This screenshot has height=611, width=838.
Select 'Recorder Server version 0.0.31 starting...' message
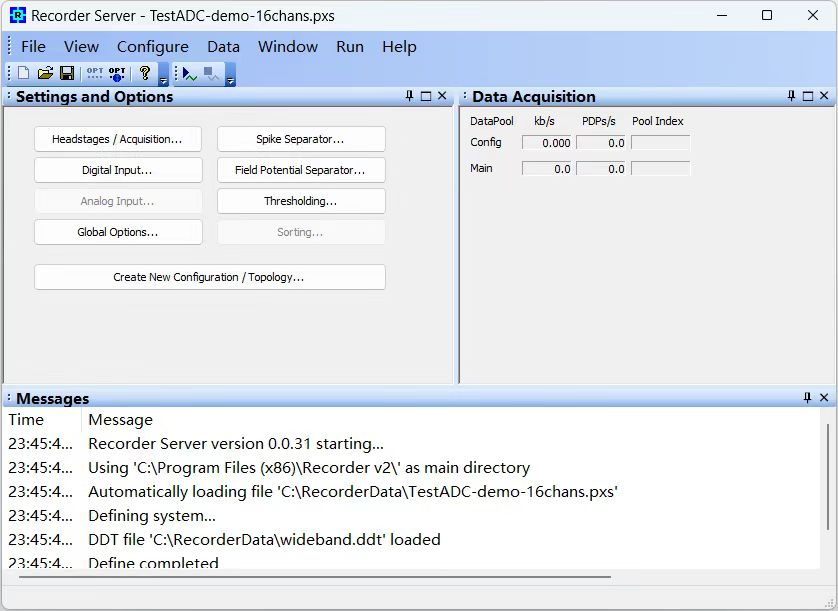(x=412, y=444)
